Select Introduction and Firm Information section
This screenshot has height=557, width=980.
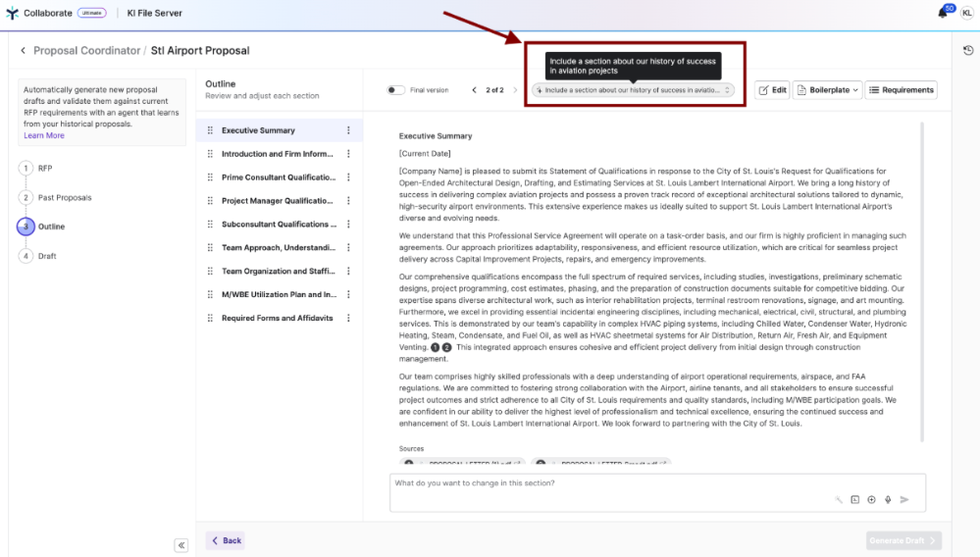click(280, 154)
